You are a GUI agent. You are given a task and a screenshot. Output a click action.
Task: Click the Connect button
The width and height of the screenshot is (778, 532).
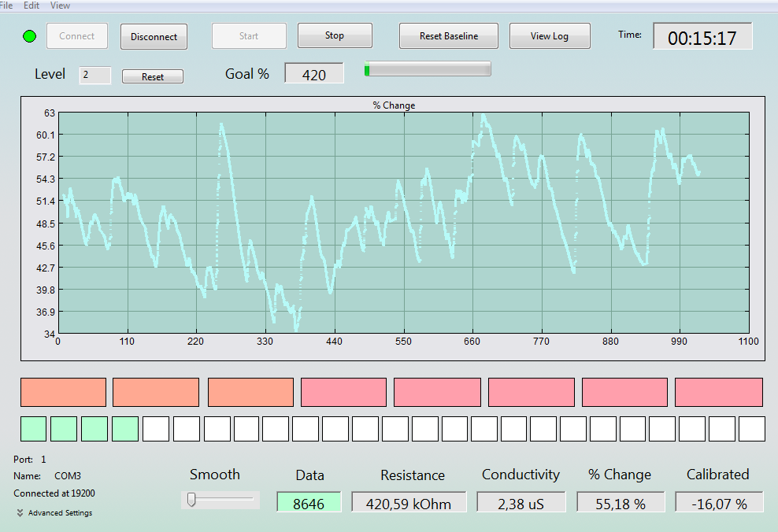click(x=77, y=35)
